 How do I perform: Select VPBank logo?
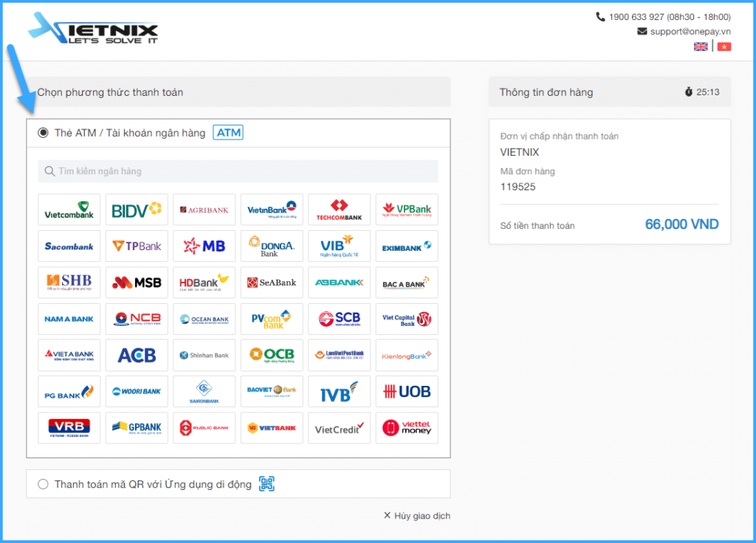coord(407,210)
